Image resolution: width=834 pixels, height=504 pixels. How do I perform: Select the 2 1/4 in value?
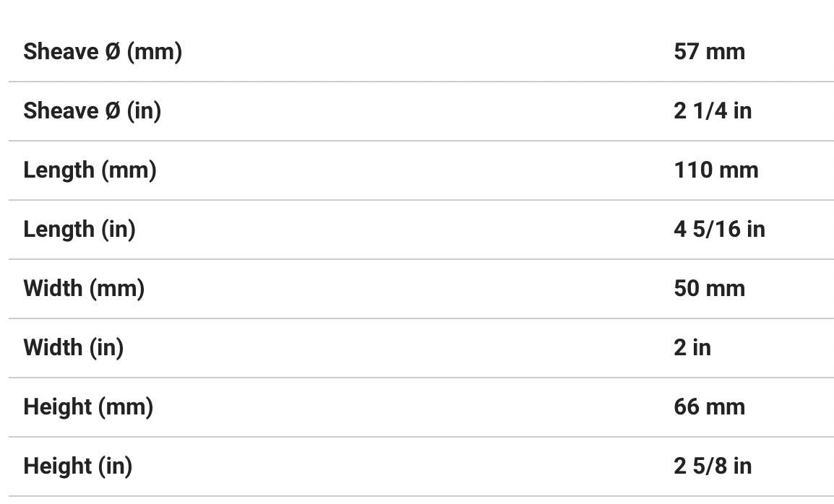pyautogui.click(x=713, y=111)
